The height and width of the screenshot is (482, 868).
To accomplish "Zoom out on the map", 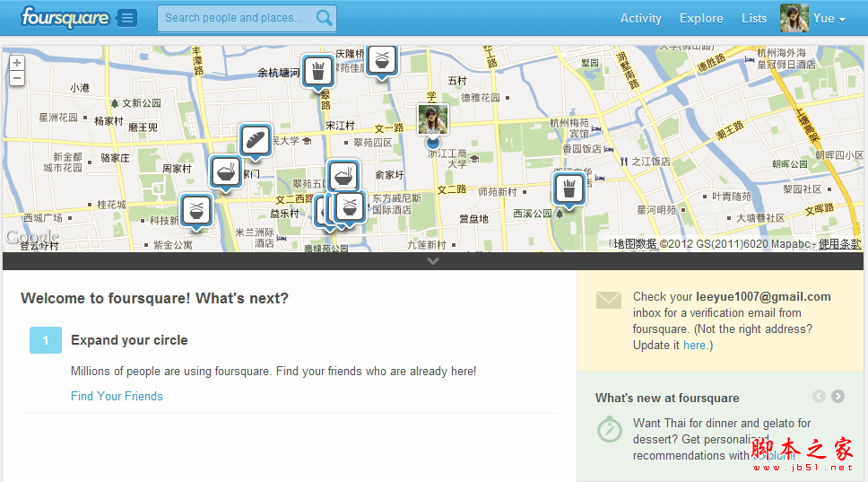I will coord(16,78).
